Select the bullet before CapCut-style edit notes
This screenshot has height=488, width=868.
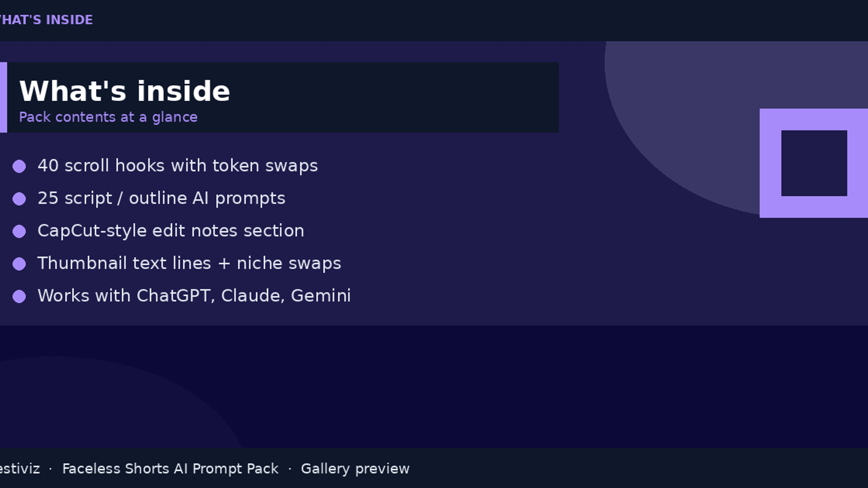click(19, 231)
